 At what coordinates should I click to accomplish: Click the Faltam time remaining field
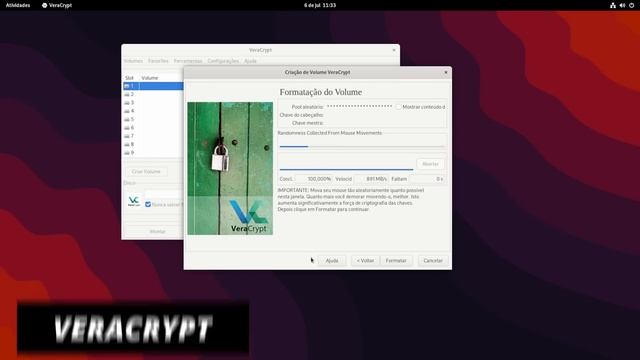click(x=427, y=179)
